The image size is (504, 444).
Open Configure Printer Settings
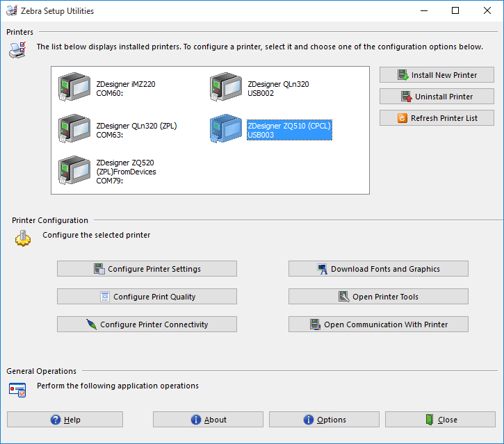pyautogui.click(x=147, y=269)
